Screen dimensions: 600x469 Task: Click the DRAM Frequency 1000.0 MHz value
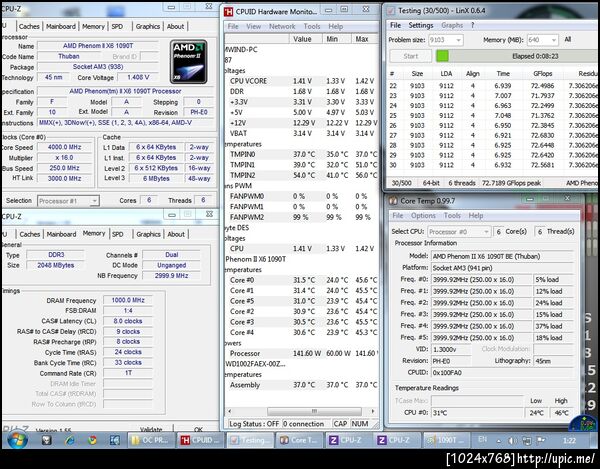pyautogui.click(x=128, y=300)
